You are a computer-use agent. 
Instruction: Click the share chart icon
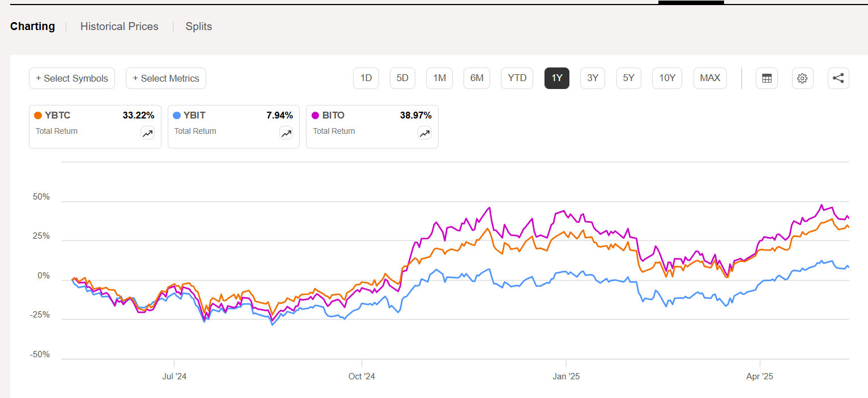(x=839, y=78)
